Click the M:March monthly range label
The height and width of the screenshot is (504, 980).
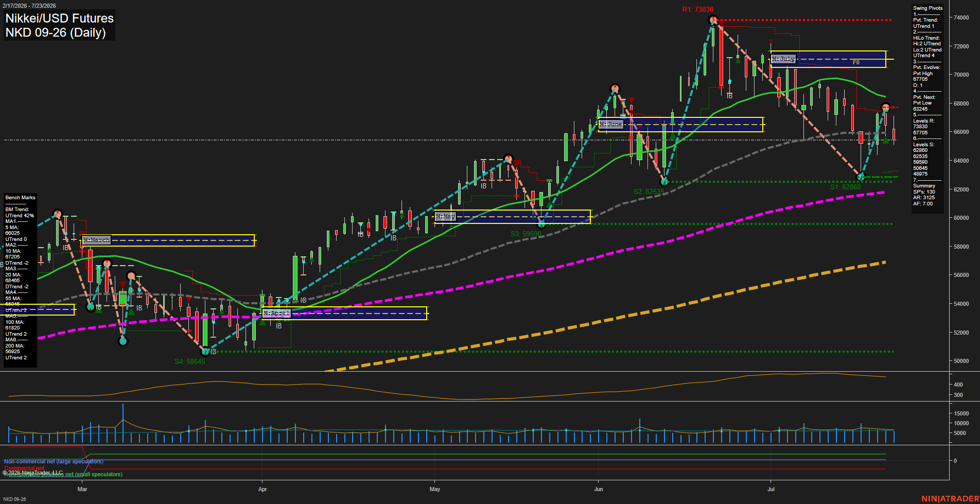pyautogui.click(x=96, y=240)
